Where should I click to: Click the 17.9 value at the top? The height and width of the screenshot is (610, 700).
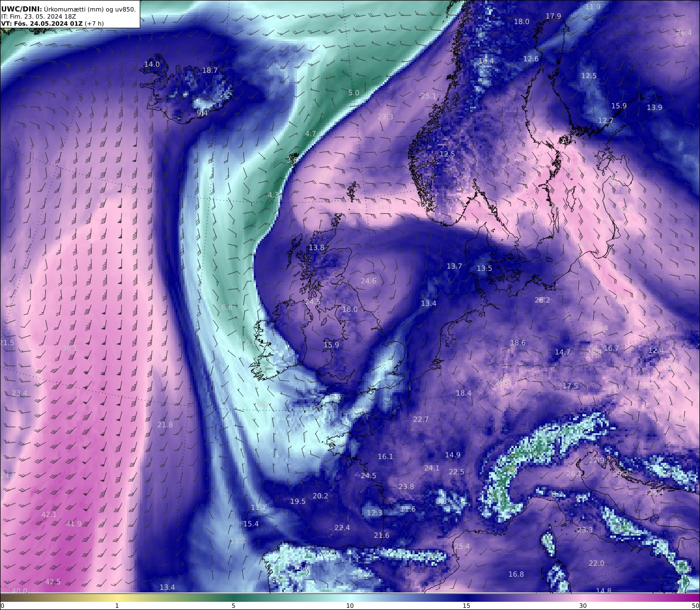tap(553, 16)
